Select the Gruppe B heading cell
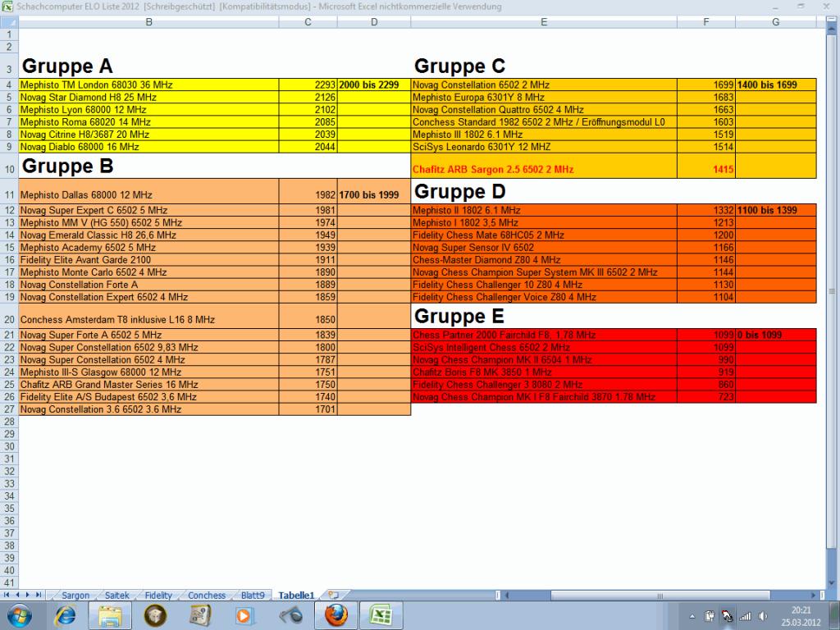Image resolution: width=840 pixels, height=630 pixels. click(x=149, y=166)
